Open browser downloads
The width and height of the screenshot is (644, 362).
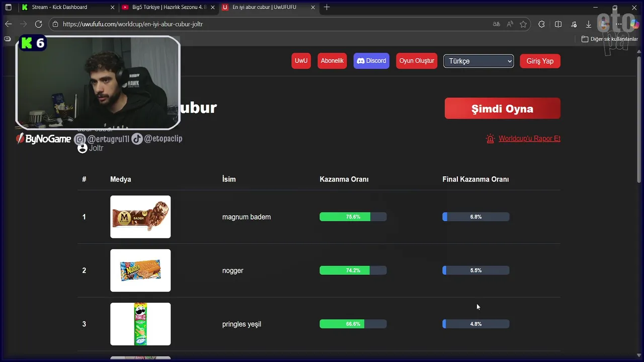[589, 24]
